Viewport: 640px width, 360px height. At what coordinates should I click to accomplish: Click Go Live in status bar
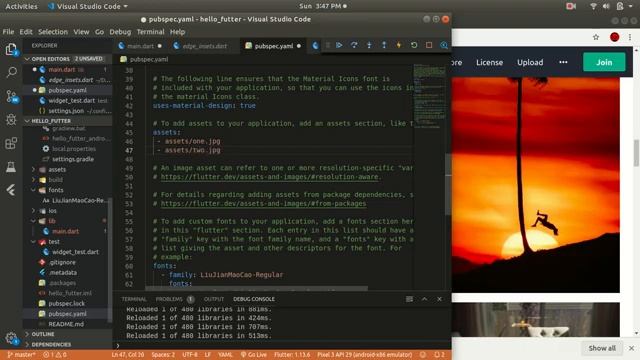coord(253,355)
